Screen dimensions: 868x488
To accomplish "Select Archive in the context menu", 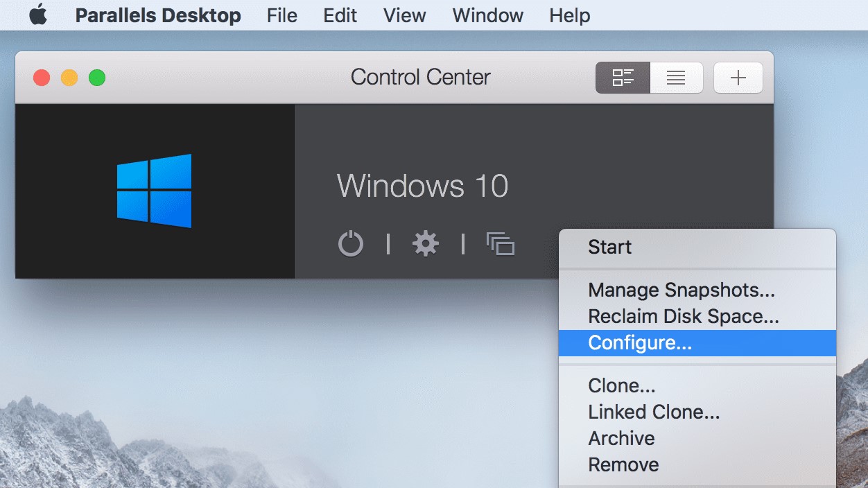I will 697,439.
